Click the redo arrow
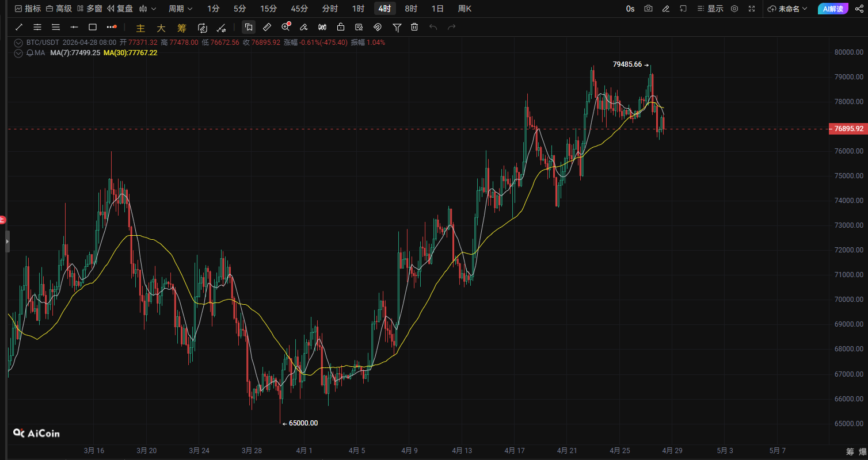Viewport: 868px width, 460px height. pos(452,27)
